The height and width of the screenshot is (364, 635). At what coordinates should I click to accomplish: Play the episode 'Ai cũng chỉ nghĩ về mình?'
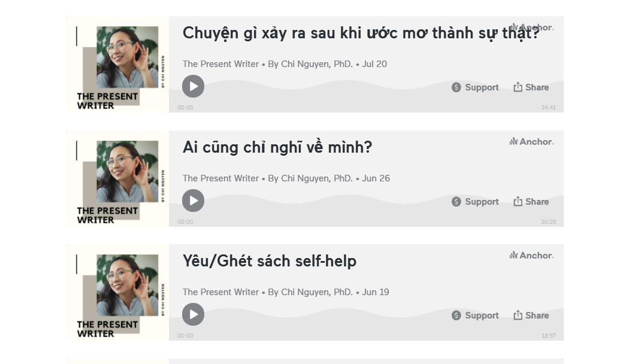point(193,201)
